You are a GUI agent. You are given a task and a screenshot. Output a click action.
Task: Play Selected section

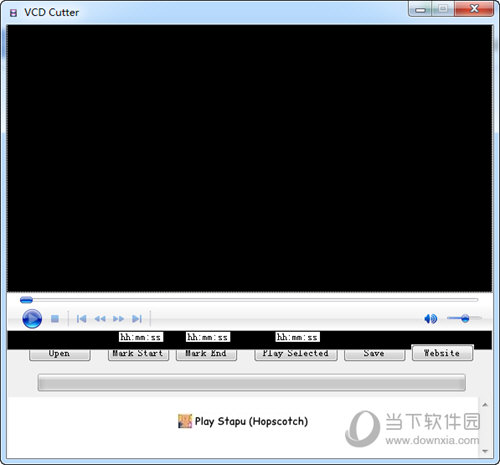(x=296, y=354)
